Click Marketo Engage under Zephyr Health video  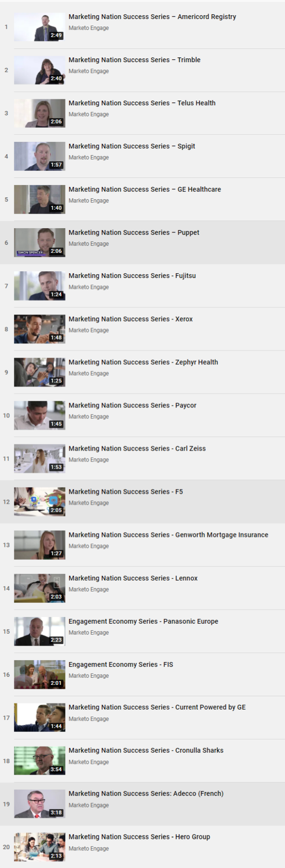(89, 373)
